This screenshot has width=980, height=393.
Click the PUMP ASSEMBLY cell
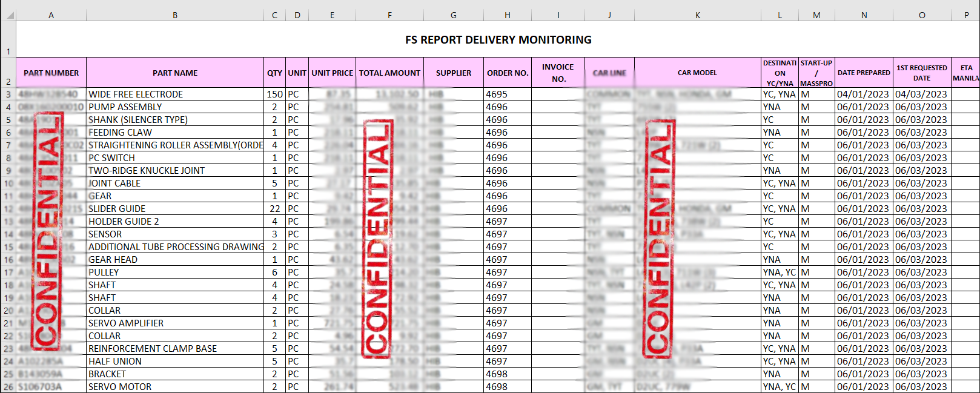point(175,107)
